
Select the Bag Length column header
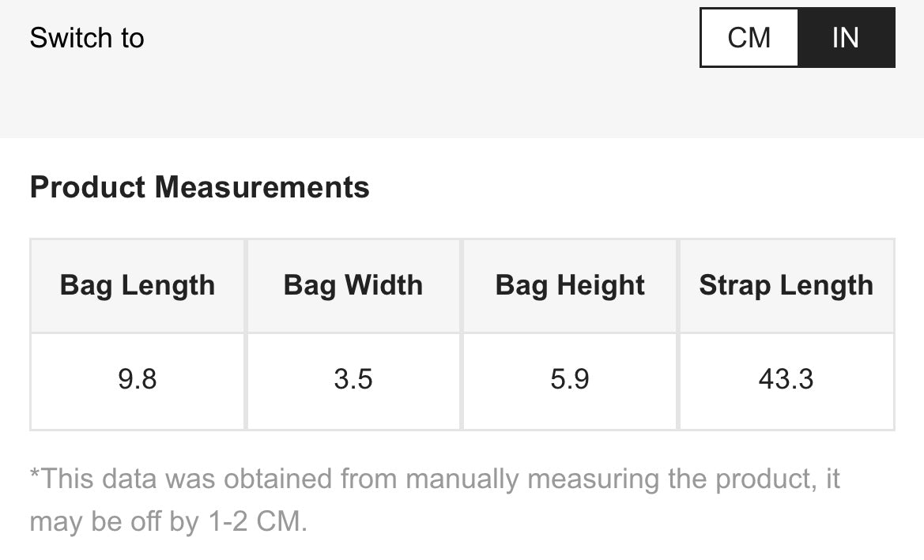coord(138,285)
